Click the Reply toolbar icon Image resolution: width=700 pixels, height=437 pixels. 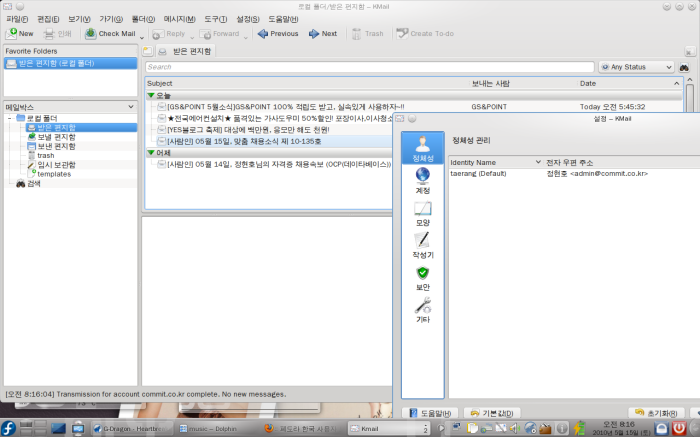click(158, 34)
